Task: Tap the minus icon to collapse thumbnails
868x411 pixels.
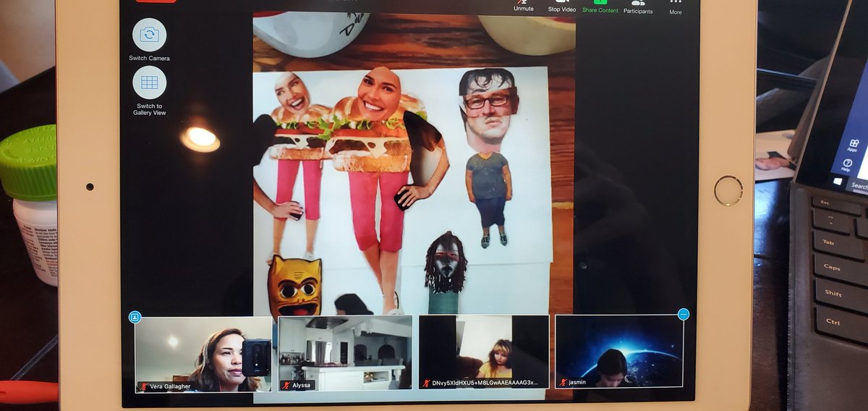Action: (x=684, y=314)
